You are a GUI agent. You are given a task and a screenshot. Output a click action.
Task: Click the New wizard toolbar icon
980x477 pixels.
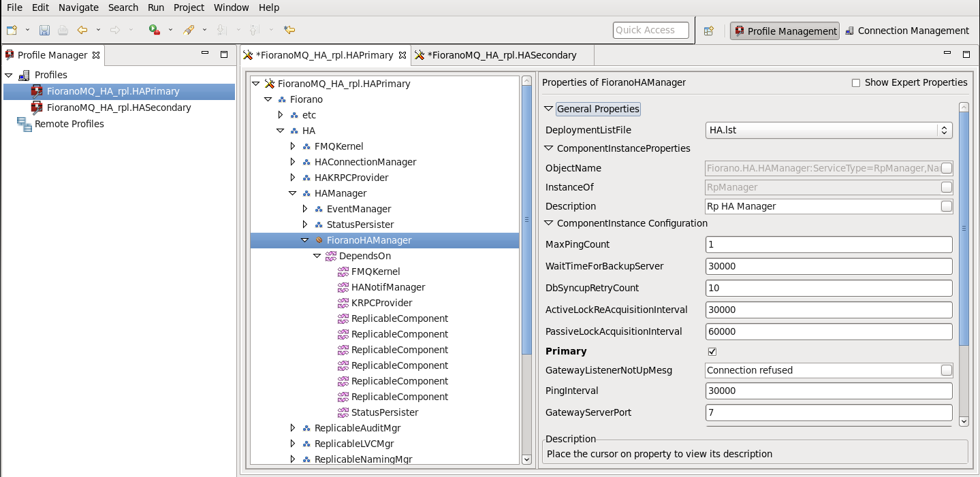(12, 30)
